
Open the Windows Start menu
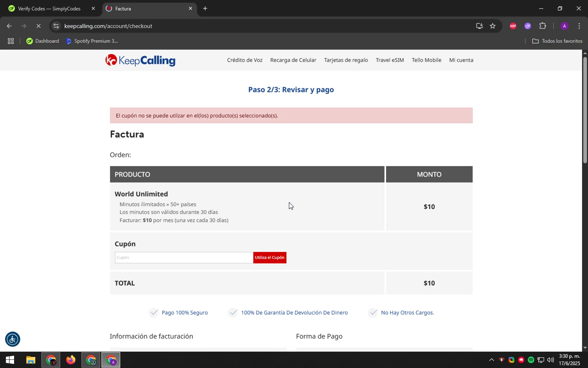click(9, 360)
